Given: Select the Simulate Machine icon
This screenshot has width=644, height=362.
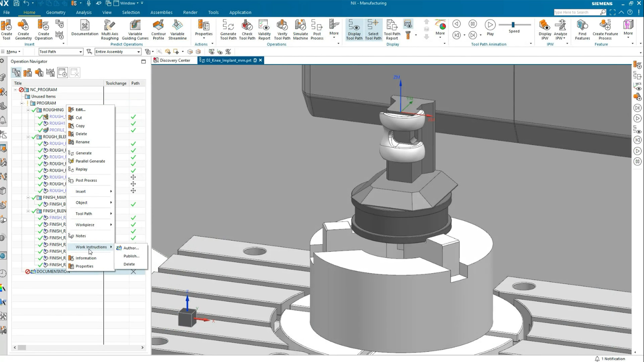Looking at the screenshot, I should click(x=300, y=29).
